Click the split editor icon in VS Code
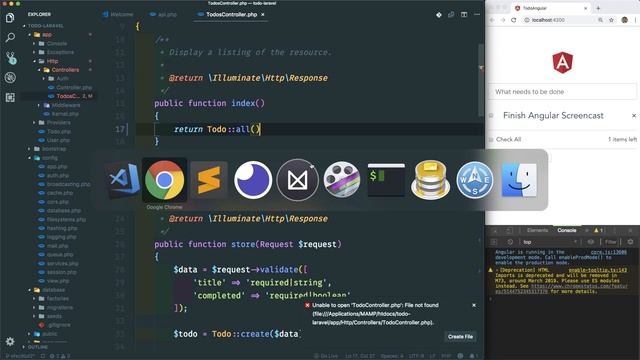The image size is (640, 360). click(464, 15)
